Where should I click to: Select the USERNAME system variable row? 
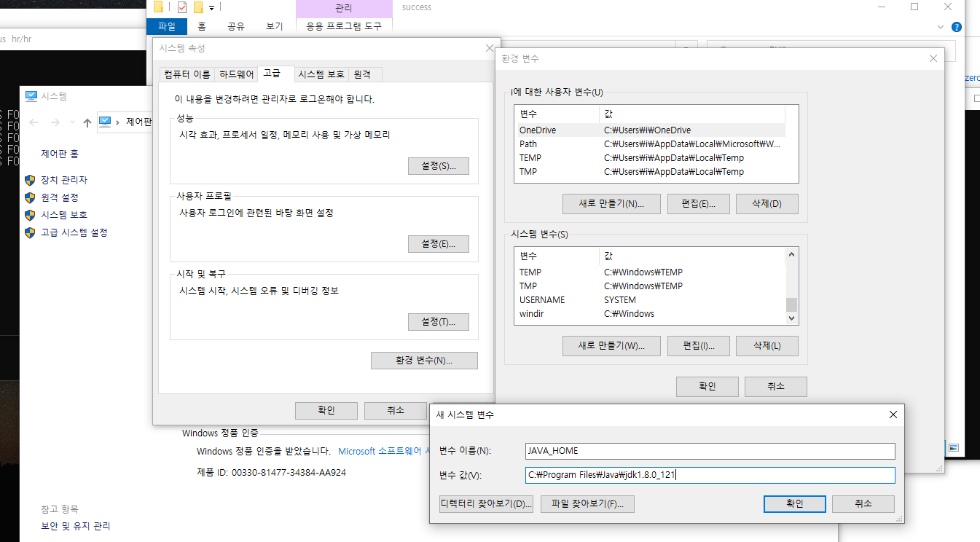(x=650, y=300)
